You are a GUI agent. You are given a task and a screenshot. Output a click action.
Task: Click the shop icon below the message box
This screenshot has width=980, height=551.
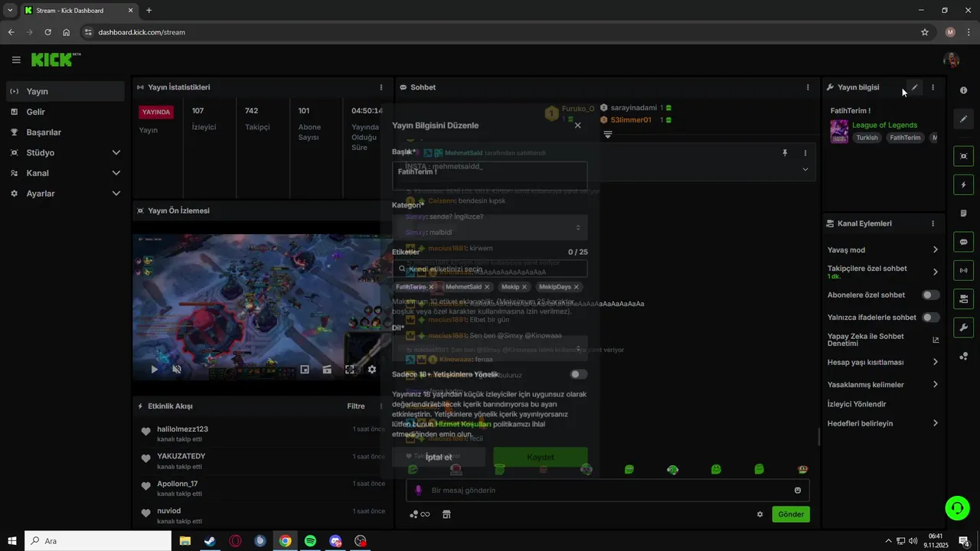(446, 514)
